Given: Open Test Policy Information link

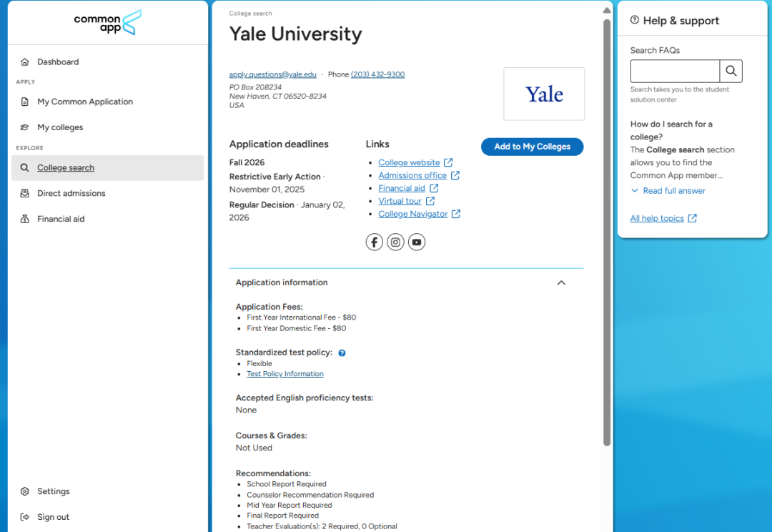Looking at the screenshot, I should tap(285, 374).
